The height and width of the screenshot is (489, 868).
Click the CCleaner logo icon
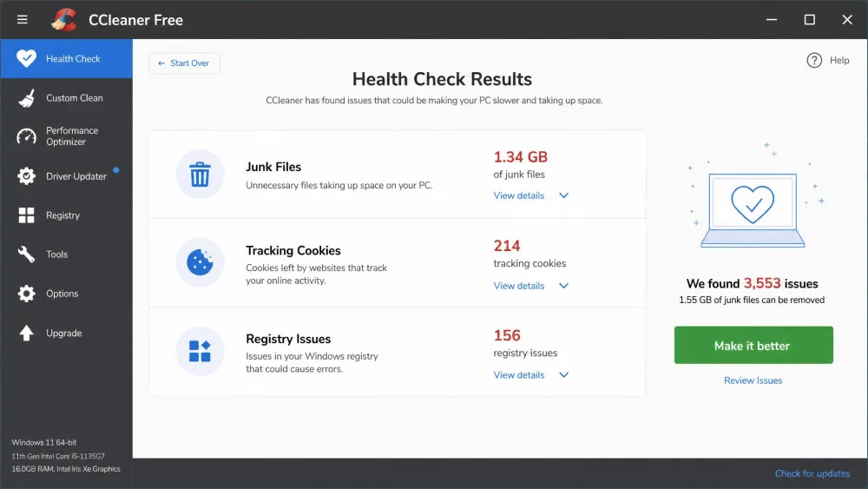[x=63, y=20]
